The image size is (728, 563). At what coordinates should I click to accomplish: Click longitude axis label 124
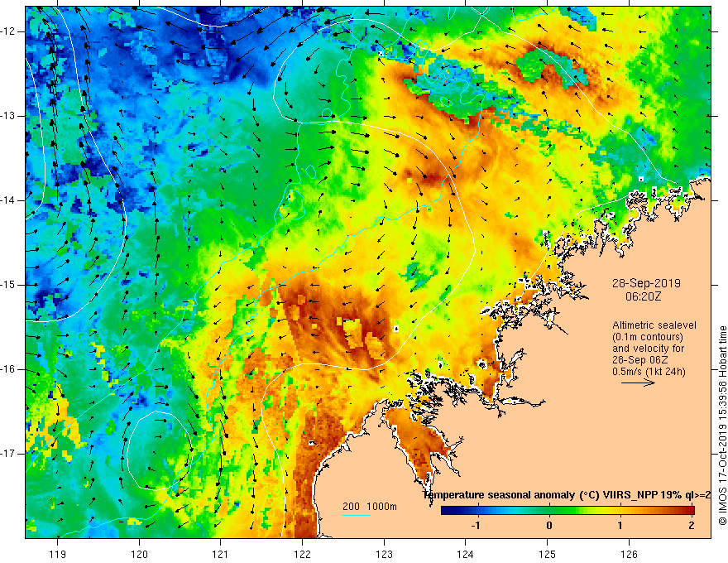click(466, 554)
